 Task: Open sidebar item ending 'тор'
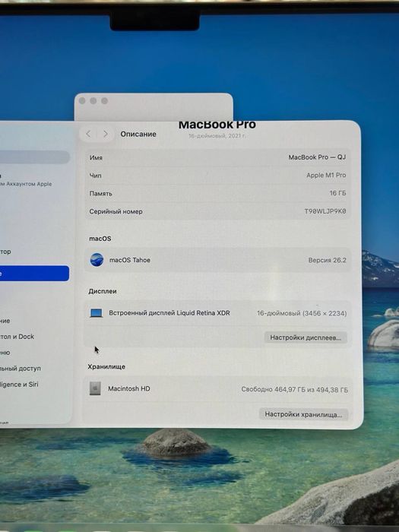[5, 252]
